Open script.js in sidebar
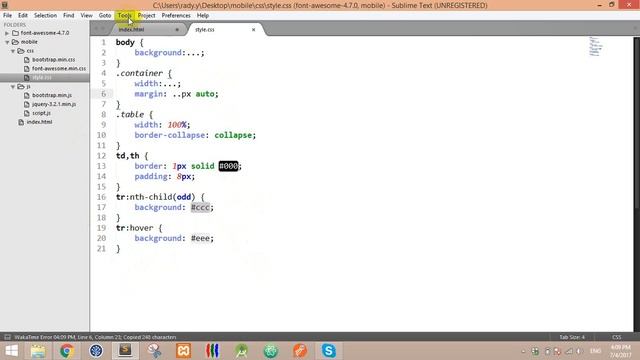Viewport: 640px width, 360px height. pos(41,113)
